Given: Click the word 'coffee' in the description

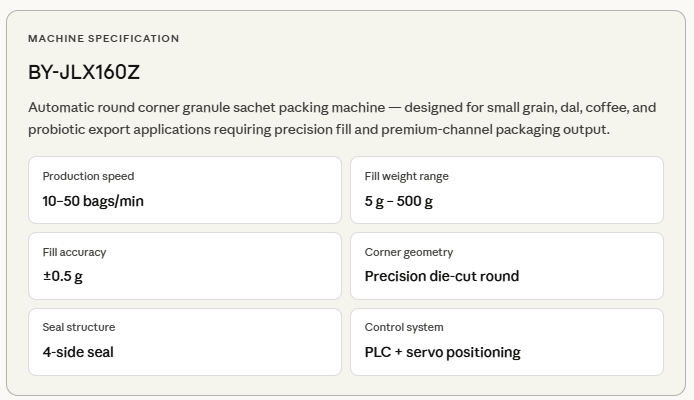Looking at the screenshot, I should pyautogui.click(x=607, y=107).
